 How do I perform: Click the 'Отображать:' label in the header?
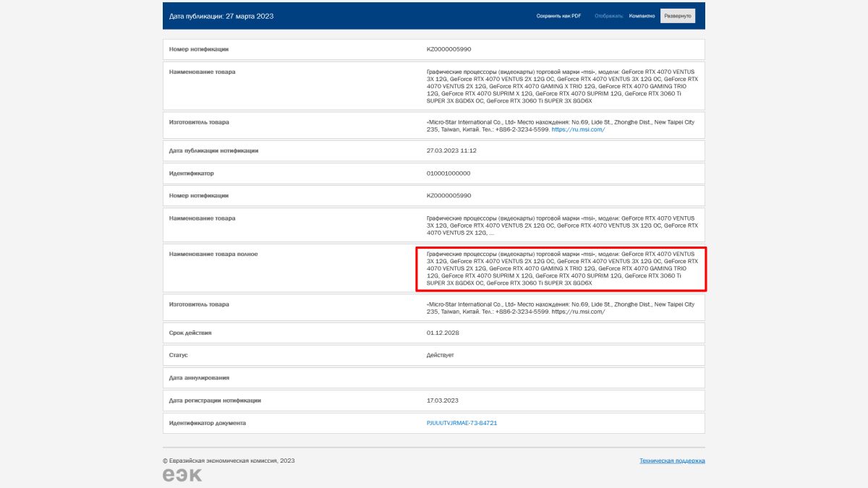point(609,16)
